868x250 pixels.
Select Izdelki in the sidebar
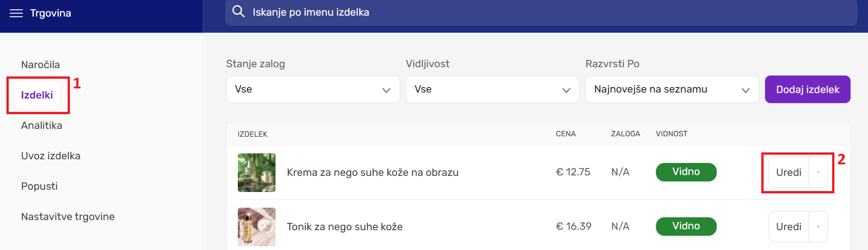point(37,95)
